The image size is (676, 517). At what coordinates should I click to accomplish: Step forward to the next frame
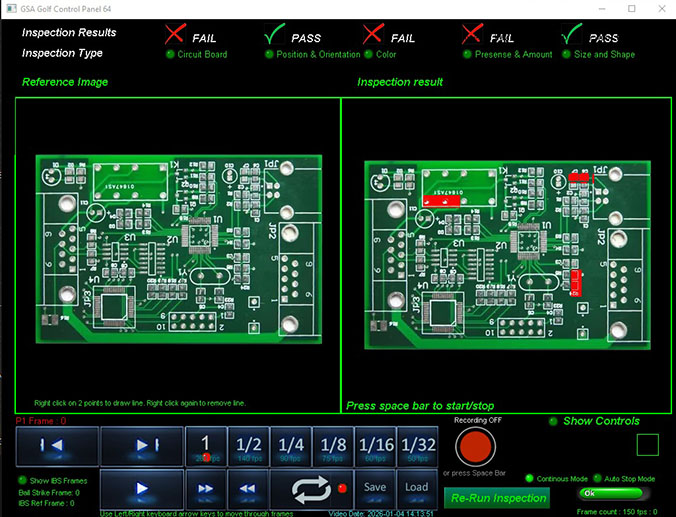point(142,444)
